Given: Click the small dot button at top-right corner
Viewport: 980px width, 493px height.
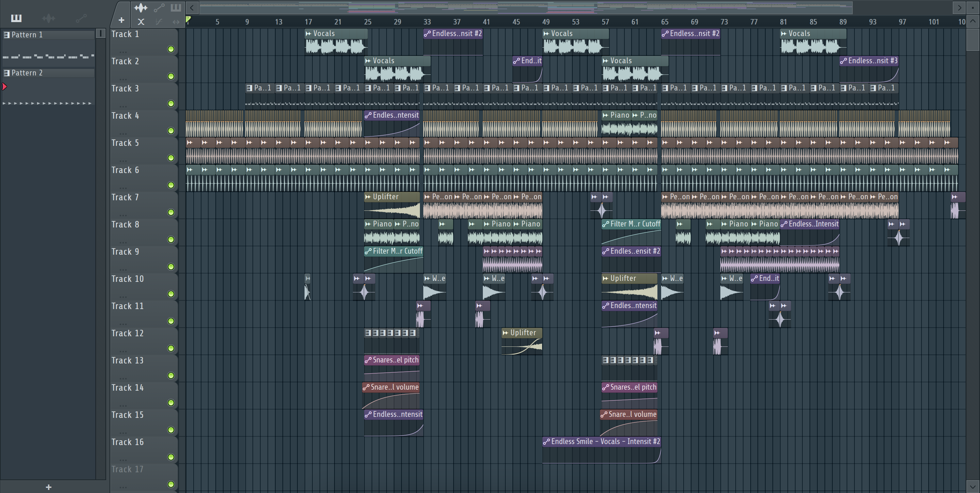Looking at the screenshot, I should tap(973, 7).
